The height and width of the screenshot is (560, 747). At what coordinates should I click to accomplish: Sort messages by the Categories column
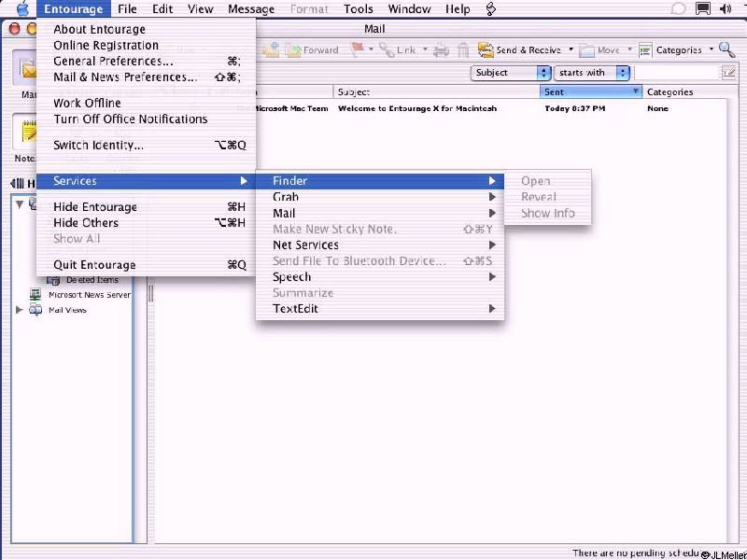point(684,91)
